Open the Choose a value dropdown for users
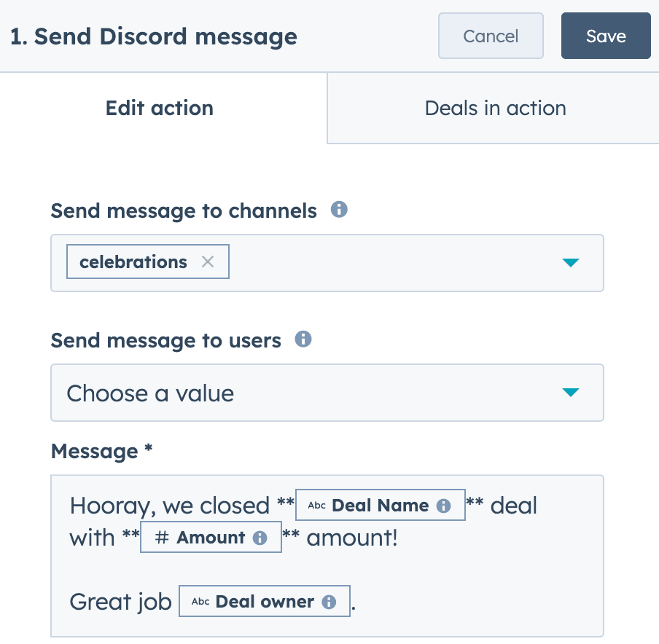 [571, 392]
